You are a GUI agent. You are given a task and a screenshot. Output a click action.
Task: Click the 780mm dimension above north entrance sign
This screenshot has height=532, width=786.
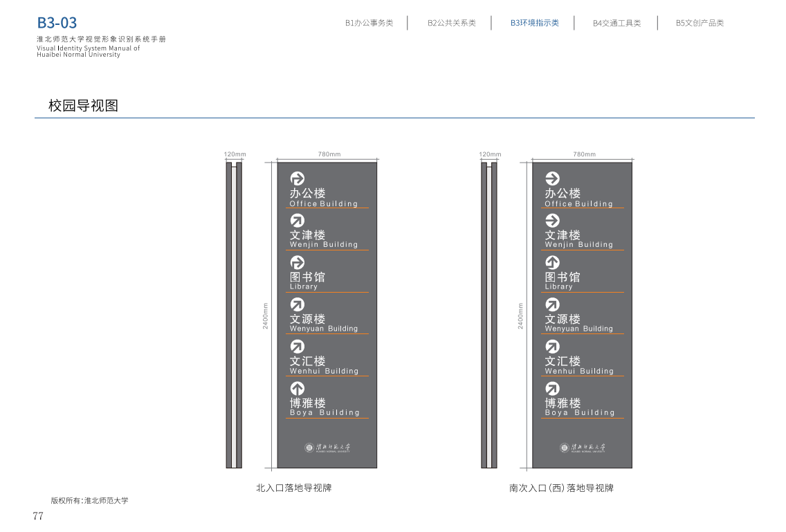click(329, 154)
